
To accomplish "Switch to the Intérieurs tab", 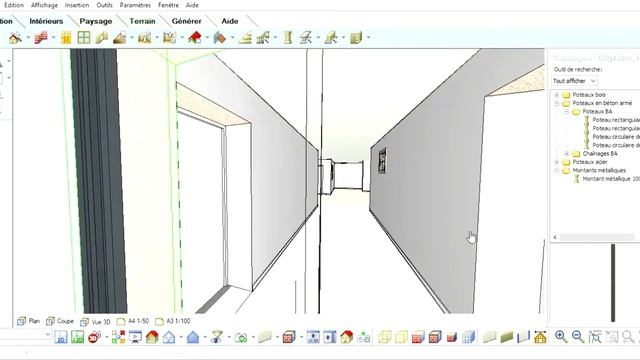I will click(46, 21).
